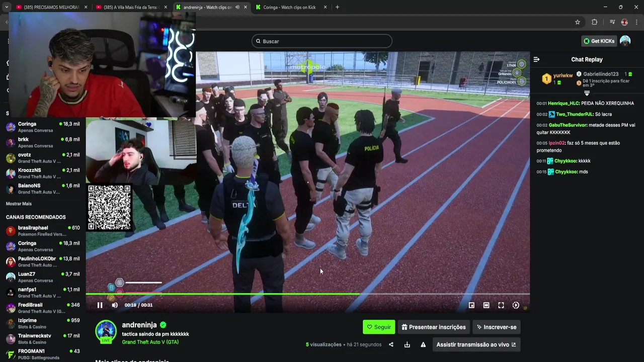Viewport: 644px width, 362px height.
Task: Click Chyykkoo username on mds message
Action: (566, 172)
